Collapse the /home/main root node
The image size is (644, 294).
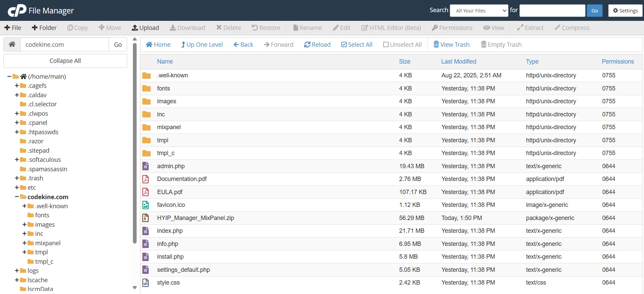[x=9, y=77]
